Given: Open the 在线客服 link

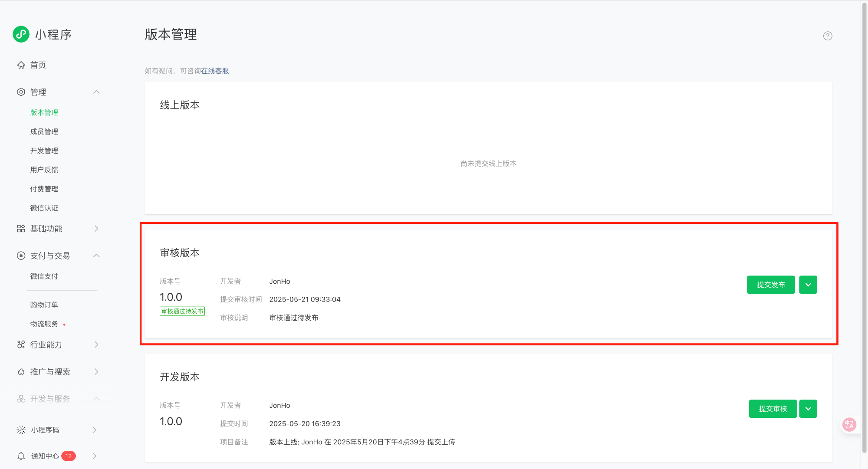Looking at the screenshot, I should point(215,71).
